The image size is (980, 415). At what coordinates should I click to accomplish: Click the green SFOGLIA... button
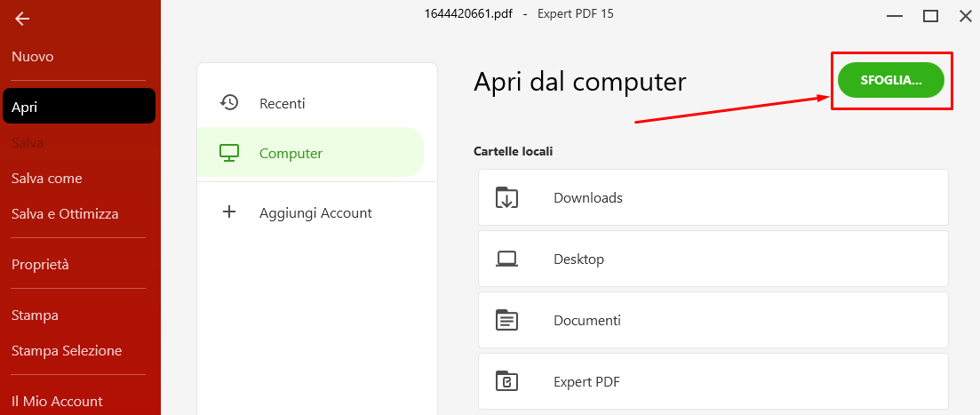click(890, 80)
